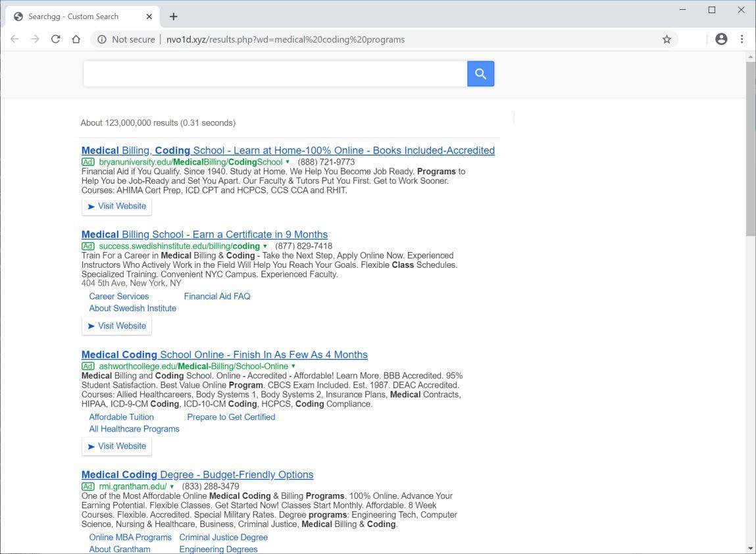Image resolution: width=756 pixels, height=554 pixels.
Task: Open Online MBA Programs sitelink
Action: point(130,537)
